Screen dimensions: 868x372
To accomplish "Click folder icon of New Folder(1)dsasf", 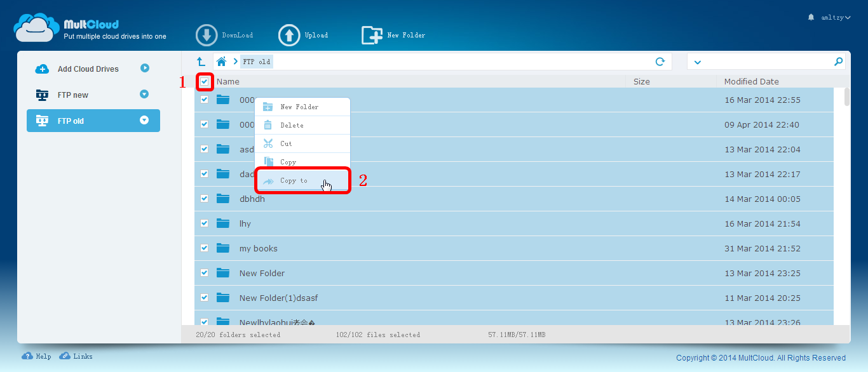I will pyautogui.click(x=222, y=298).
